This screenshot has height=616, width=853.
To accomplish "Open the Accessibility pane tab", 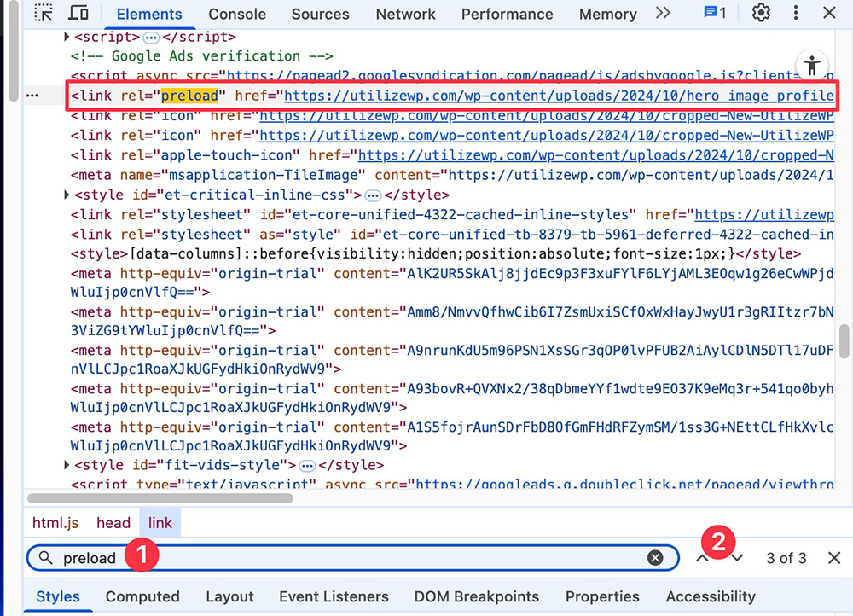I will pos(711,597).
